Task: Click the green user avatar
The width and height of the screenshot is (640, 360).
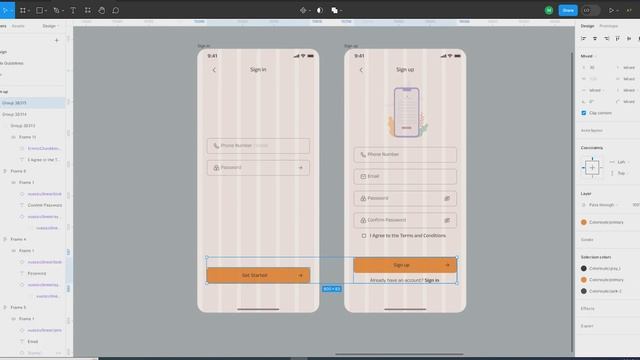Action: (x=549, y=10)
